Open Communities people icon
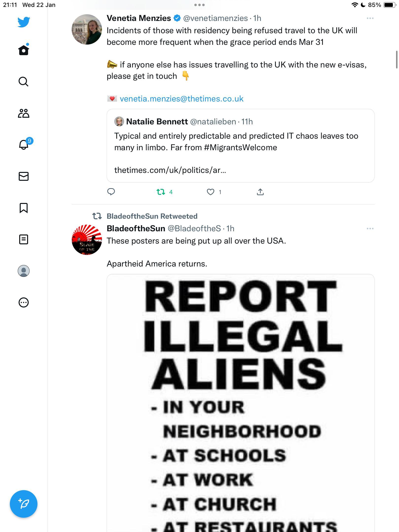The image size is (399, 532). coord(24,113)
